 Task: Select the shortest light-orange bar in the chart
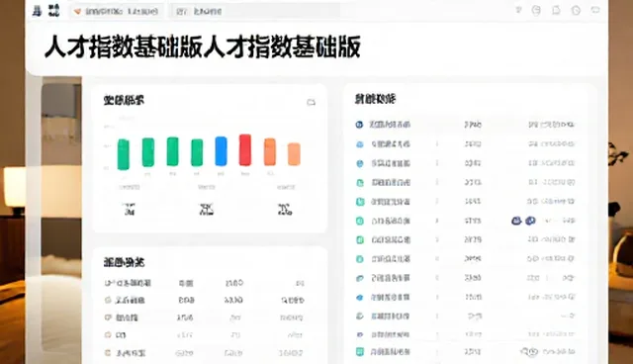coord(294,154)
